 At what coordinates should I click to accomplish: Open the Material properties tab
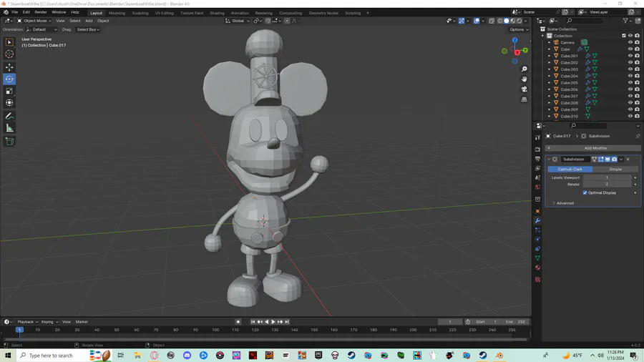[537, 268]
